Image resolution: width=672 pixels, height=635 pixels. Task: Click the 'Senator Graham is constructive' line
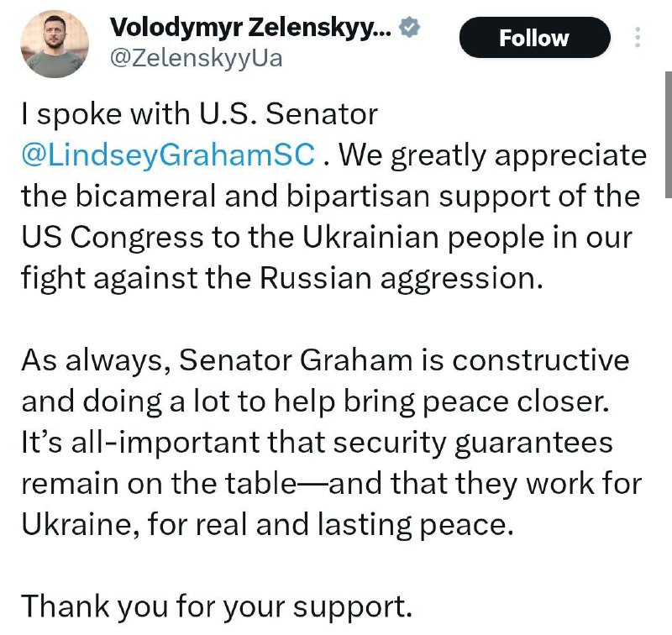pyautogui.click(x=325, y=360)
